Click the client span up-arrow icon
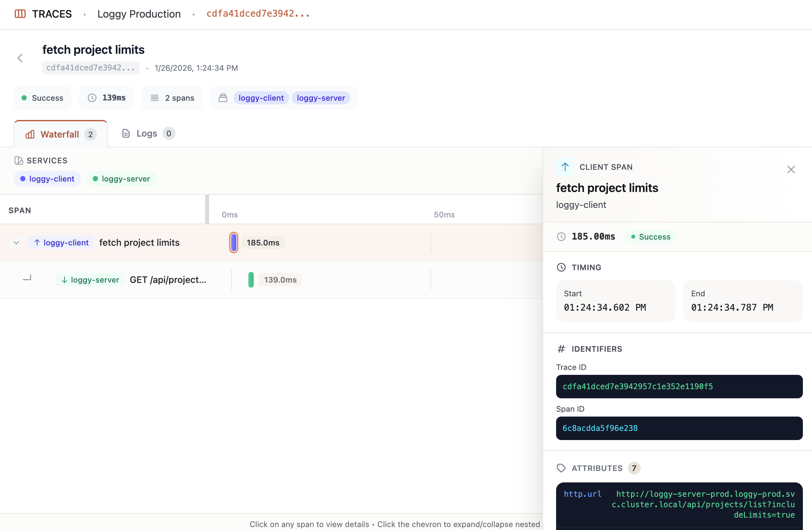Image resolution: width=812 pixels, height=530 pixels. 565,167
